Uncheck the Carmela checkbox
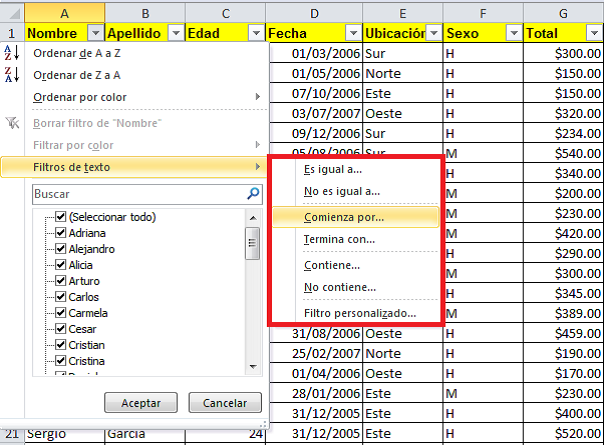This screenshot has width=604, height=445. [x=61, y=313]
